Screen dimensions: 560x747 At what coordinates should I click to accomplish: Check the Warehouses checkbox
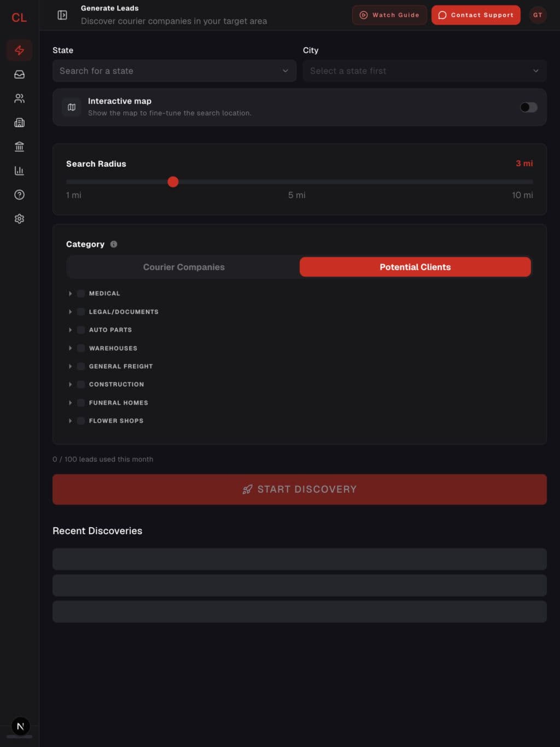tap(81, 348)
